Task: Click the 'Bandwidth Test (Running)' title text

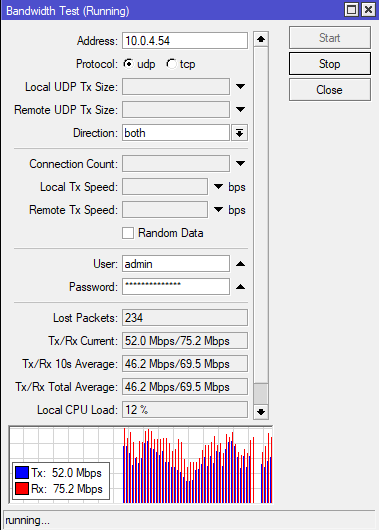Action: (68, 11)
